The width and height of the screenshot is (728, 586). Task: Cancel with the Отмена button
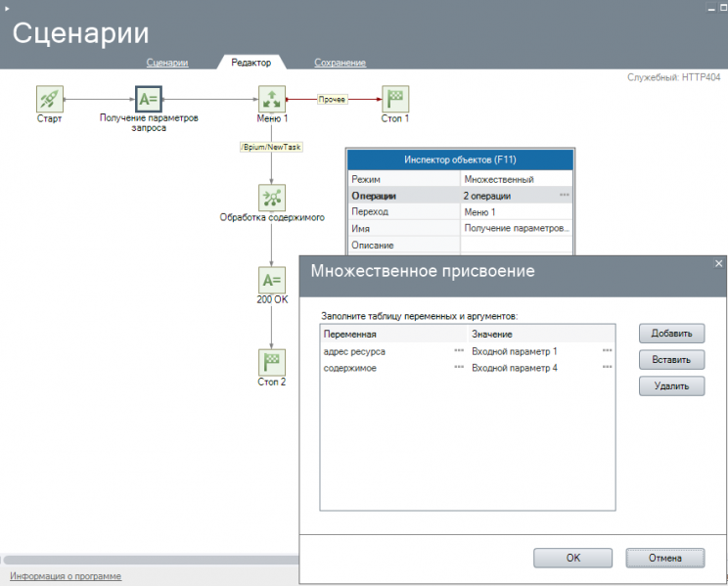pos(665,558)
